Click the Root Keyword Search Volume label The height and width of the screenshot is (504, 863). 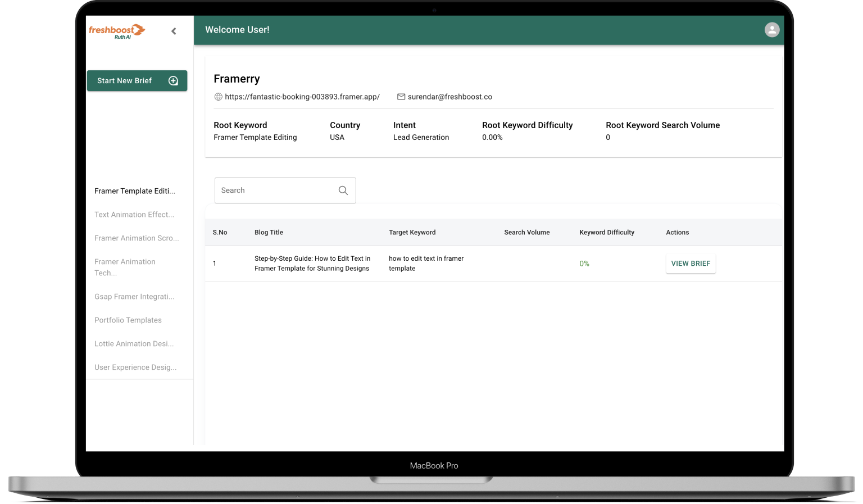(x=663, y=125)
